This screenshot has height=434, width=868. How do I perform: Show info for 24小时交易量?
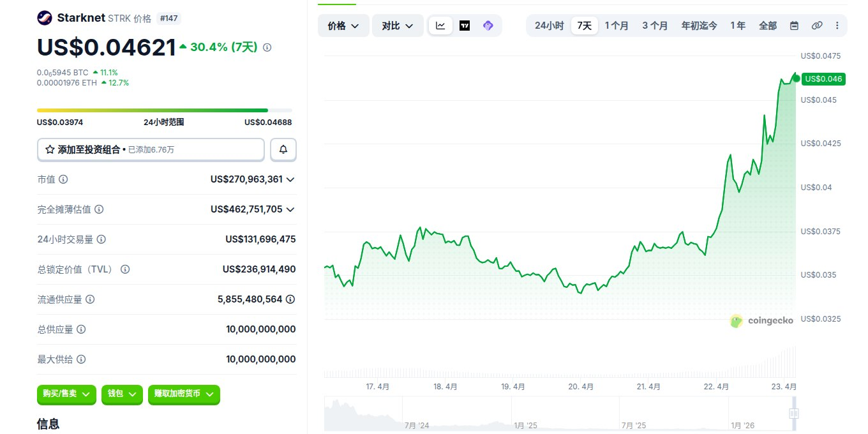101,239
